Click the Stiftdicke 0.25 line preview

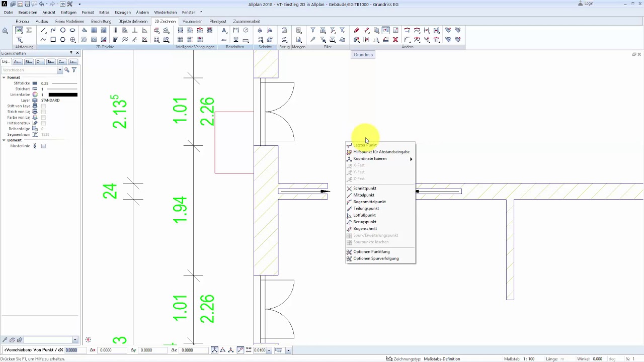click(65, 83)
